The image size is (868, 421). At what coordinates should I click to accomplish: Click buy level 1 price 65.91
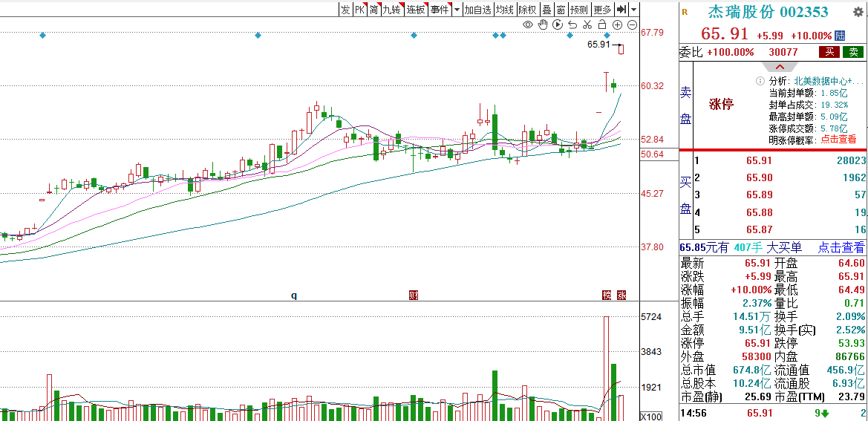pos(759,160)
